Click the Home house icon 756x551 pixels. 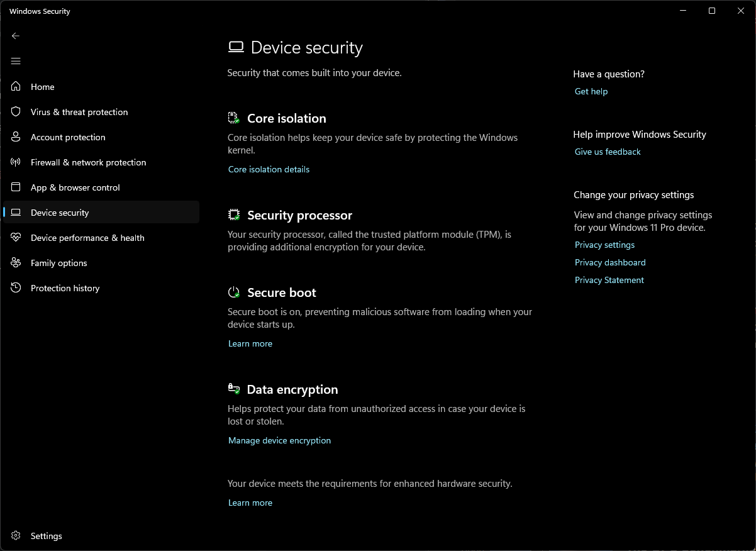point(16,87)
